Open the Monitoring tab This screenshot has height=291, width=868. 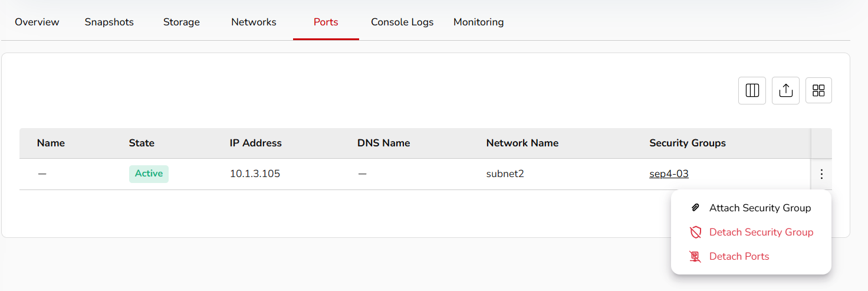(478, 22)
